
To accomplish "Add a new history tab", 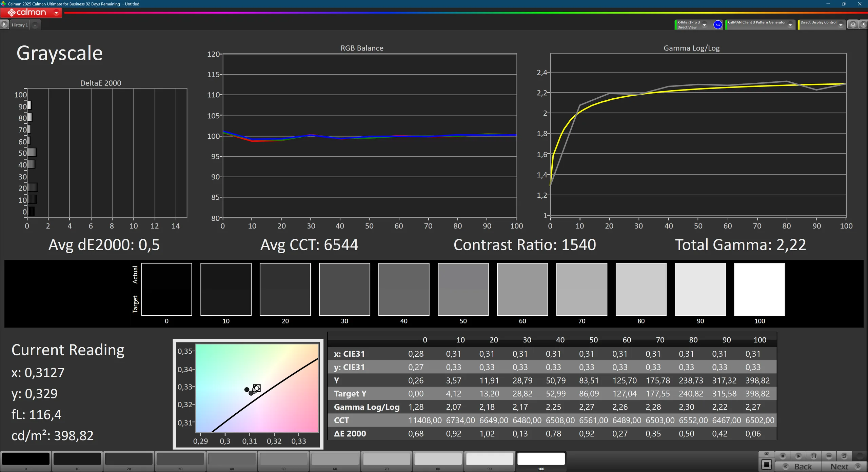I will coord(35,25).
